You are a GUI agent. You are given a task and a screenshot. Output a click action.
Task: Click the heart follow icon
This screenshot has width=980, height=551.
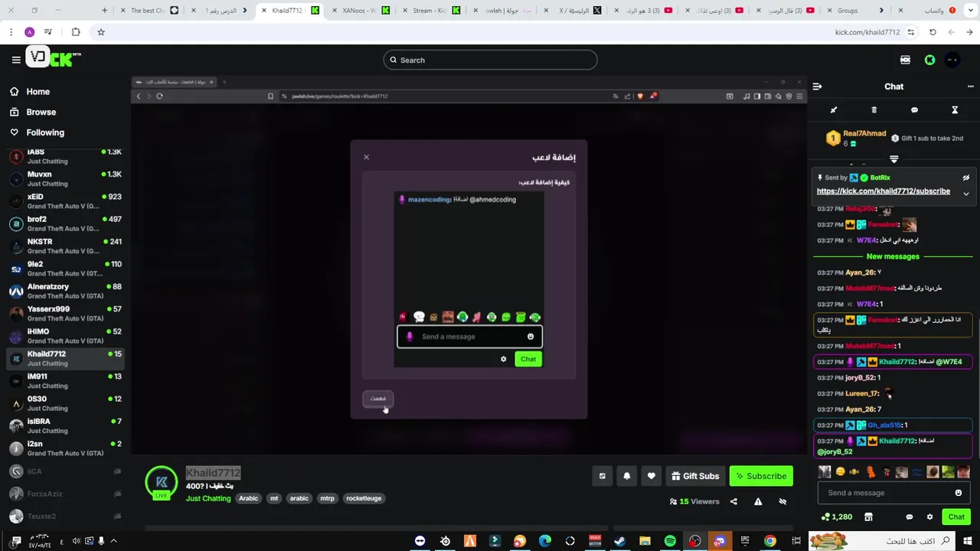(652, 476)
